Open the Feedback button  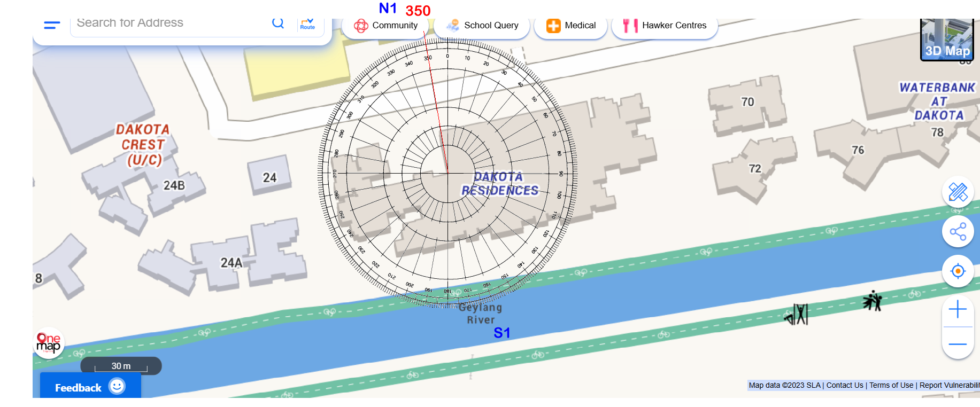(90, 387)
